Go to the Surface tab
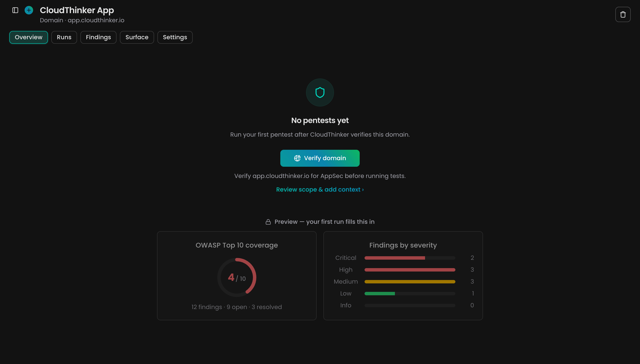 tap(137, 37)
